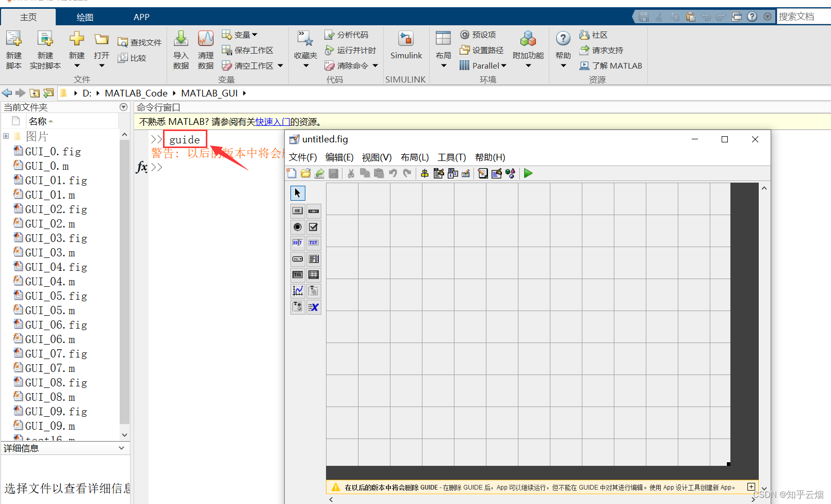Screen dimensions: 831x504
Task: Select the Axes tool in GUIDE palette
Action: (x=297, y=290)
